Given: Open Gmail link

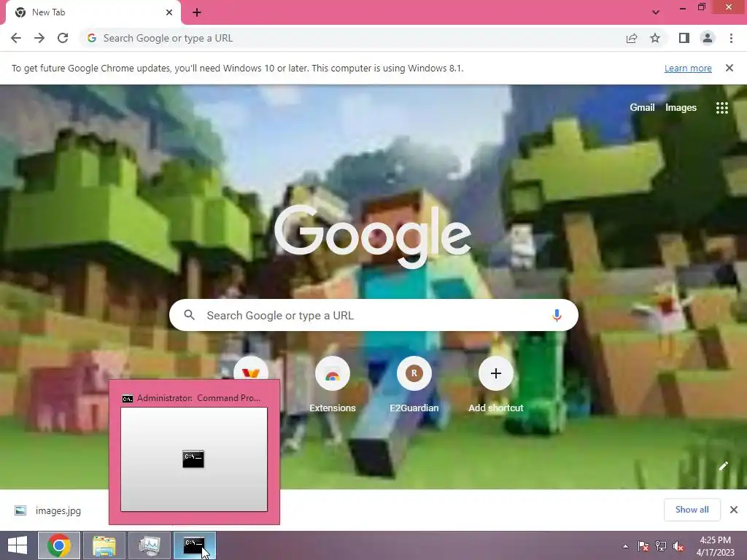Looking at the screenshot, I should [642, 108].
